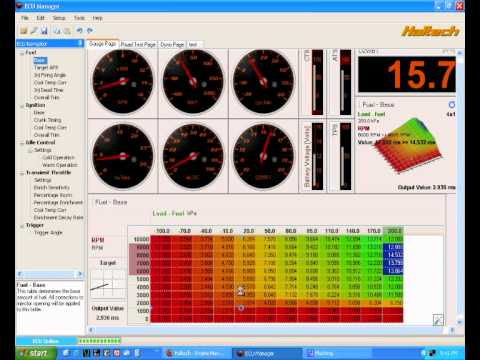Open the Windows start button
The image size is (480, 360).
tap(34, 353)
